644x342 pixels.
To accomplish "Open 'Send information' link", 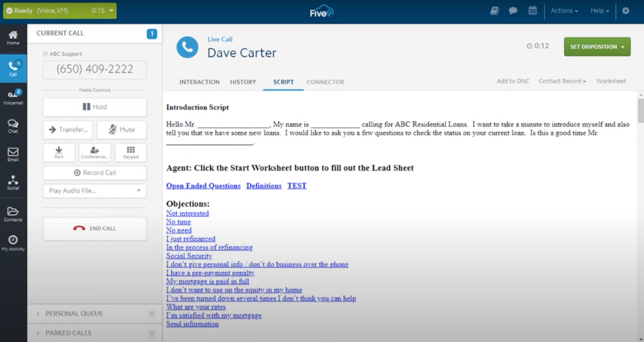I will (192, 324).
